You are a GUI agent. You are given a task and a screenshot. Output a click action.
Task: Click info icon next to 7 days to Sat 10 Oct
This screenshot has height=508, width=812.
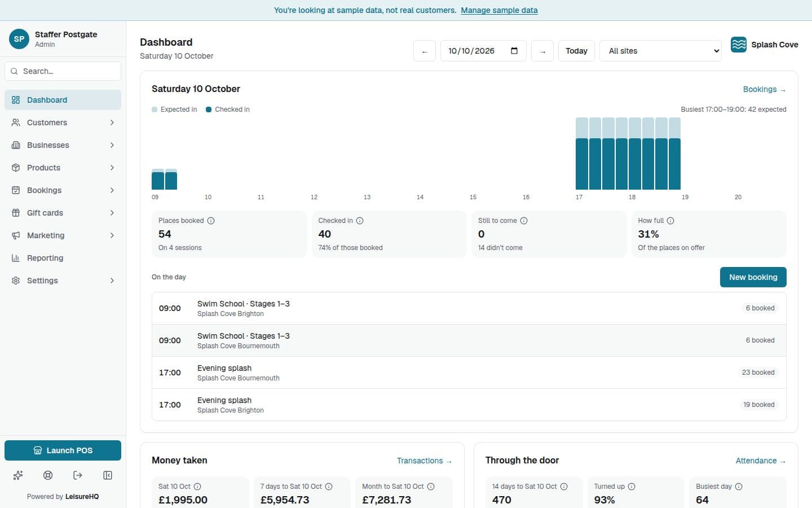[329, 487]
